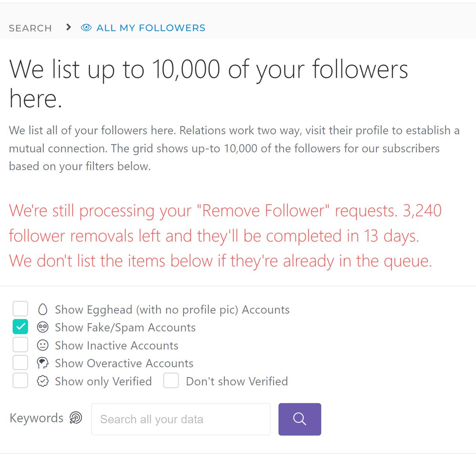
Task: Click the head icon for Overactive Accounts
Action: pos(42,363)
